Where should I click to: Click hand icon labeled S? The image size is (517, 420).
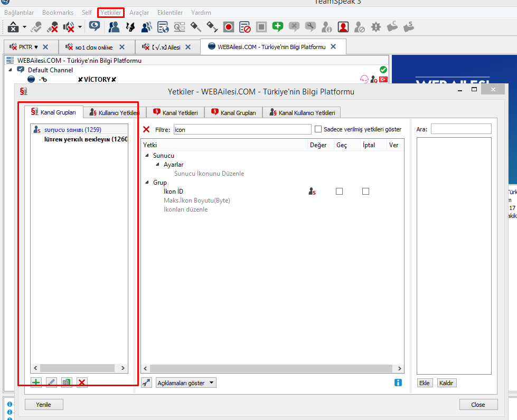[409, 27]
